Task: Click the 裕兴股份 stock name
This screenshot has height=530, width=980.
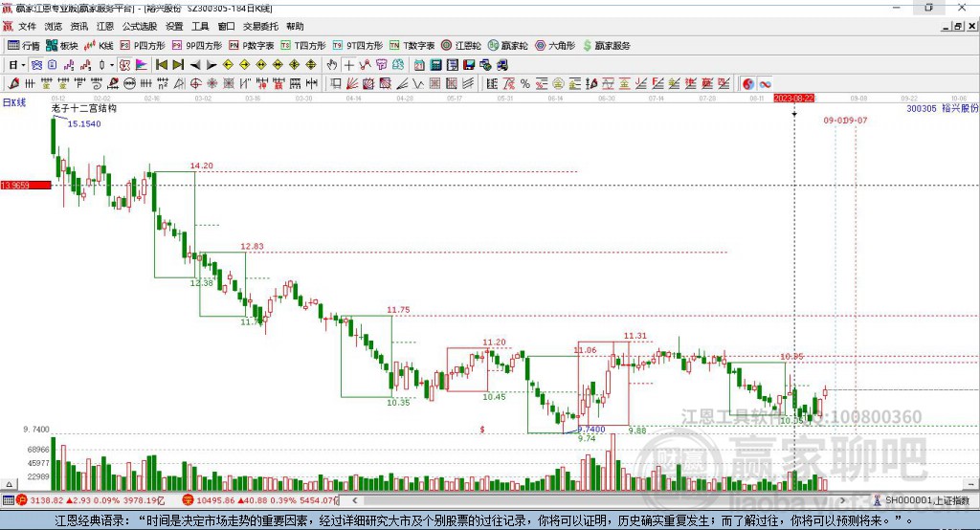Action: (960, 108)
